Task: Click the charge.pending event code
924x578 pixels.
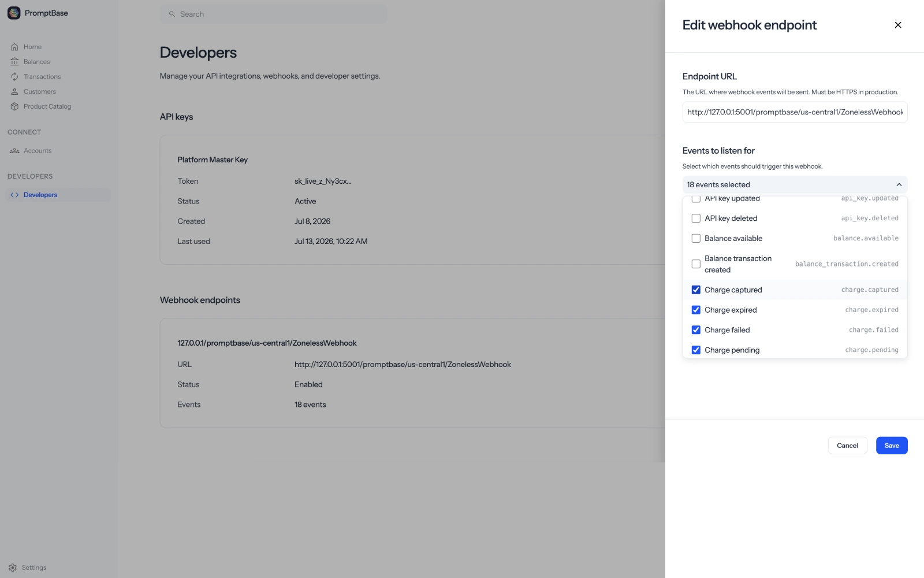Action: [871, 350]
